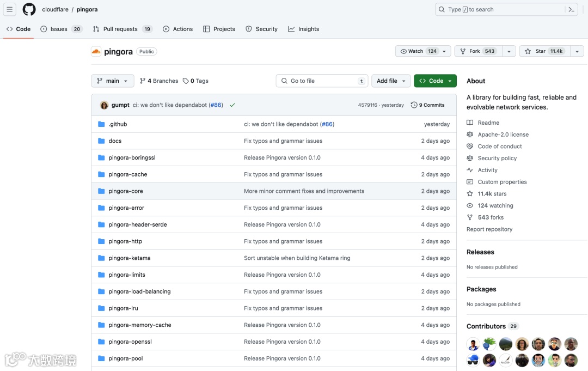588x371 pixels.
Task: Open the Contributors 29 heading link
Action: 492,326
